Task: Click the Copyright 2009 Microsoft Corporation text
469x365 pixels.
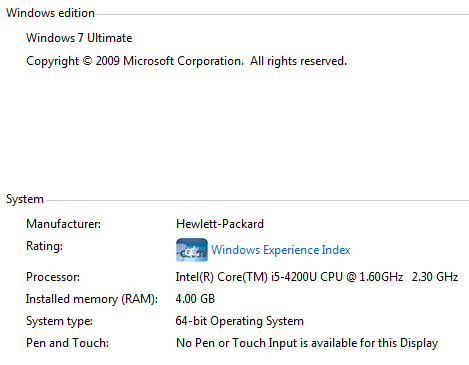Action: [135, 61]
